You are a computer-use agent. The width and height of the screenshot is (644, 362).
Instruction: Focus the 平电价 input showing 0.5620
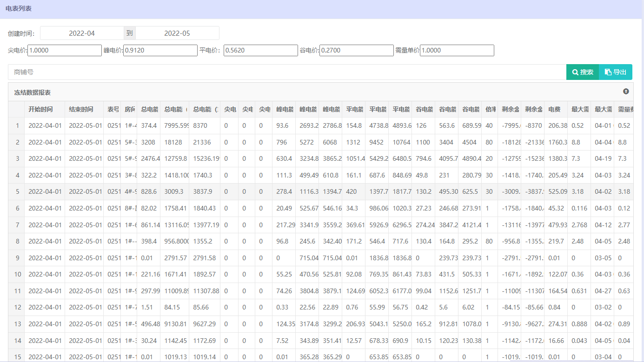click(x=261, y=50)
